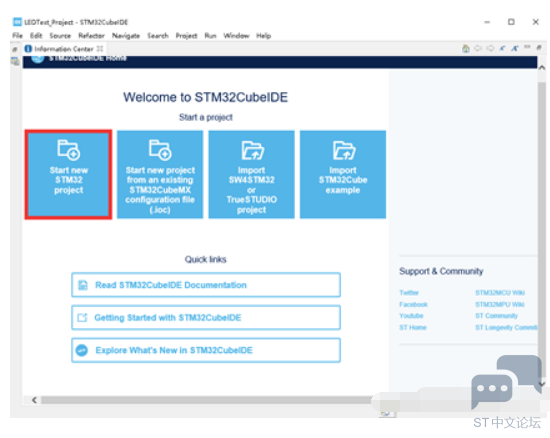This screenshot has height=438, width=550.
Task: Open the Run menu
Action: coord(210,35)
